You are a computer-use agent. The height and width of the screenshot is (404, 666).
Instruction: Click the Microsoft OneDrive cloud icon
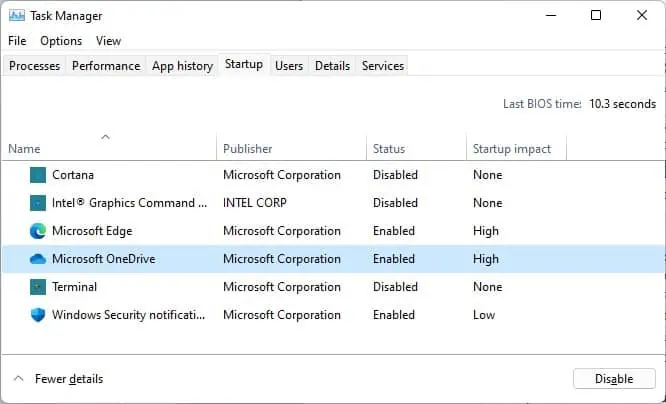point(38,259)
